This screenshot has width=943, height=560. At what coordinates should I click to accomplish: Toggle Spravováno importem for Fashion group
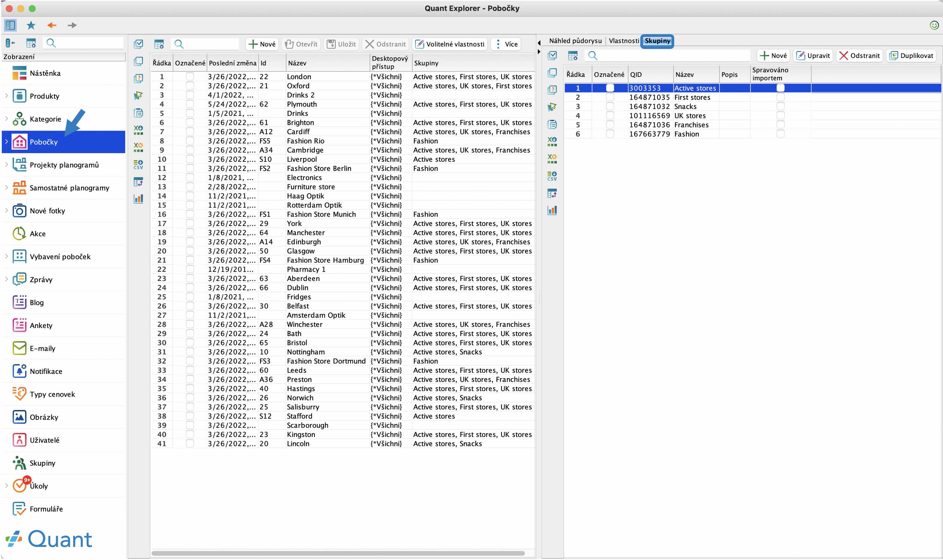[780, 134]
